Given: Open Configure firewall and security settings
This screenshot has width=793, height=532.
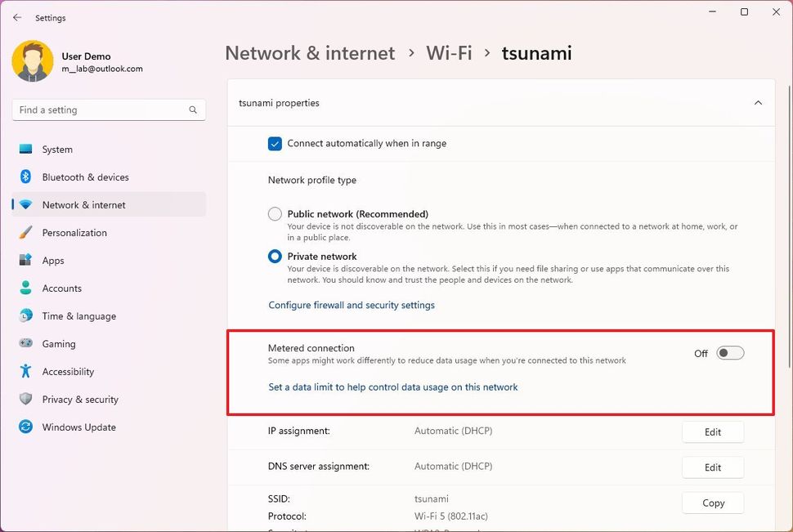Looking at the screenshot, I should point(352,305).
